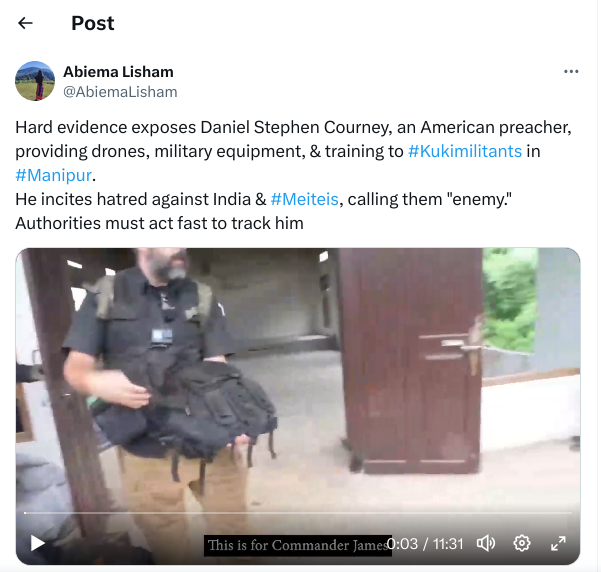601x572 pixels.
Task: Go back using the left arrow icon
Action: [25, 23]
